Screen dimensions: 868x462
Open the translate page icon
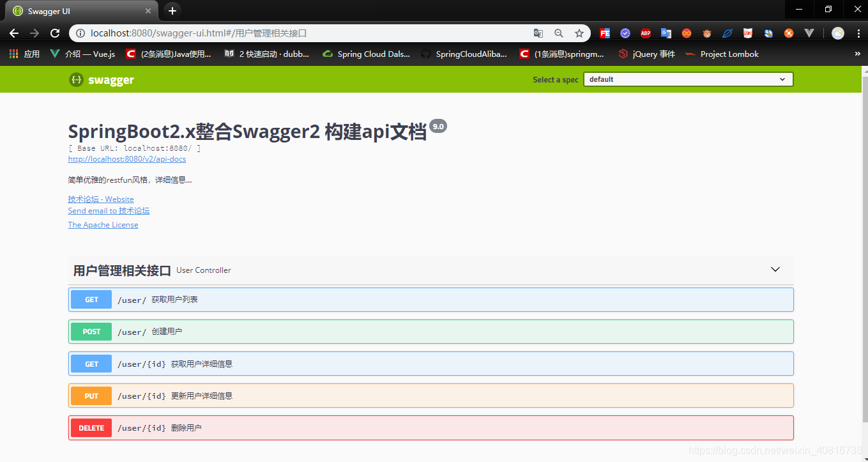[538, 33]
